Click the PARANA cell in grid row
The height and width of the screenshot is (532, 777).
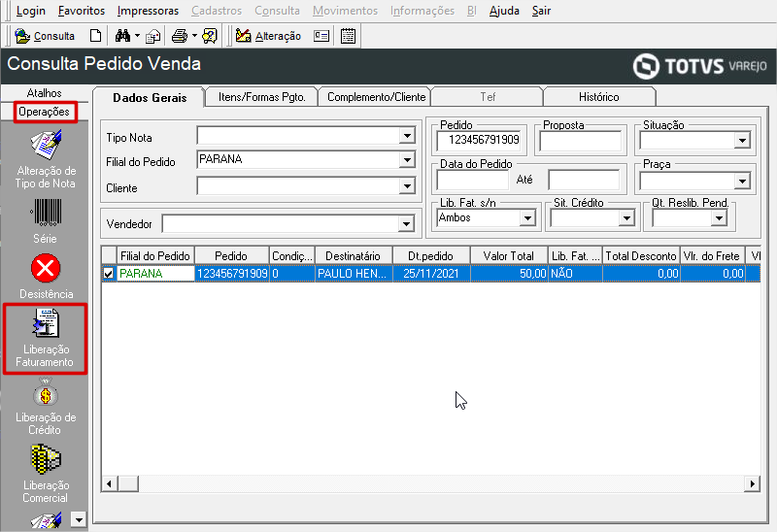tap(155, 274)
